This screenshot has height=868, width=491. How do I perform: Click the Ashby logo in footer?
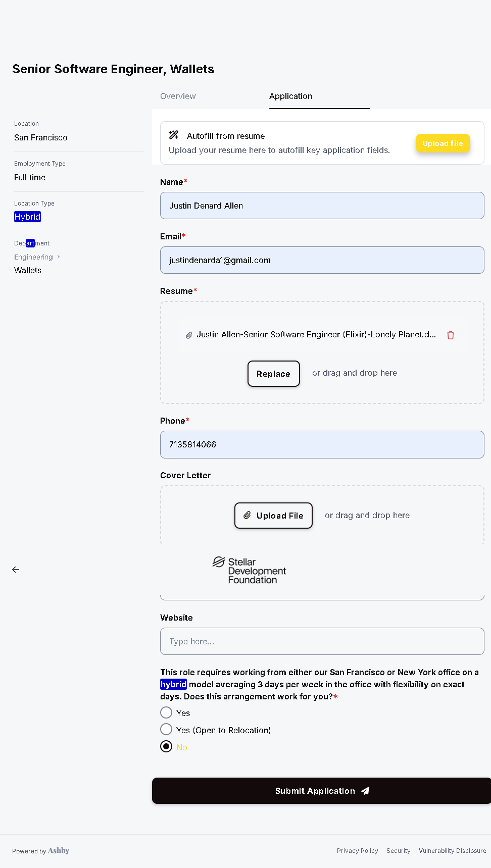tap(59, 851)
